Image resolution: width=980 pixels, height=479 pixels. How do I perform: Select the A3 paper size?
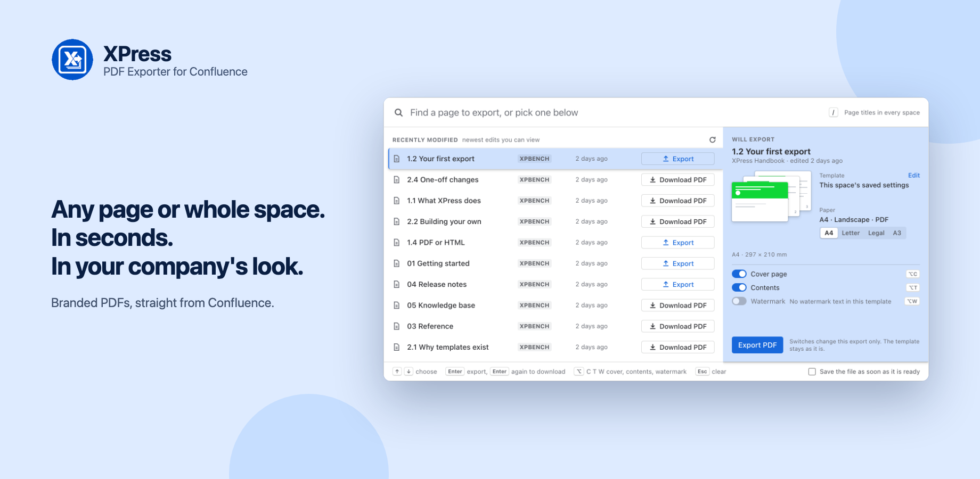click(897, 233)
